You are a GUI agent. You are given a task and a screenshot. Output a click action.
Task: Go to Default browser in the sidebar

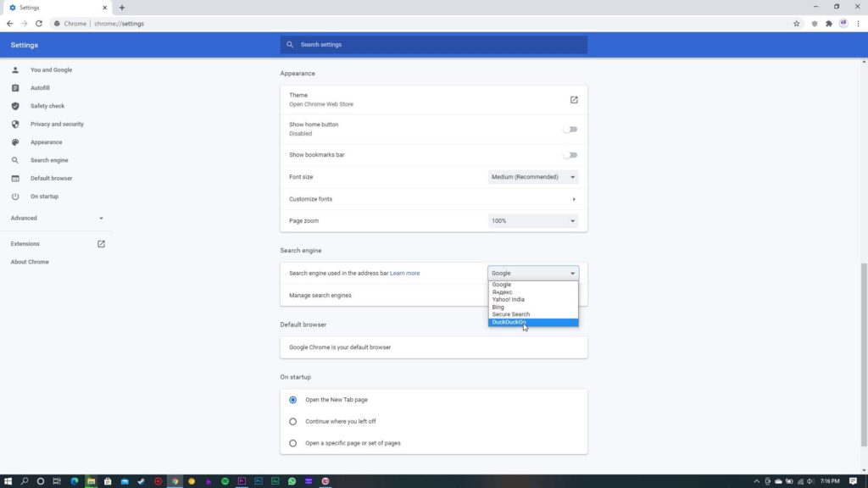pos(51,179)
